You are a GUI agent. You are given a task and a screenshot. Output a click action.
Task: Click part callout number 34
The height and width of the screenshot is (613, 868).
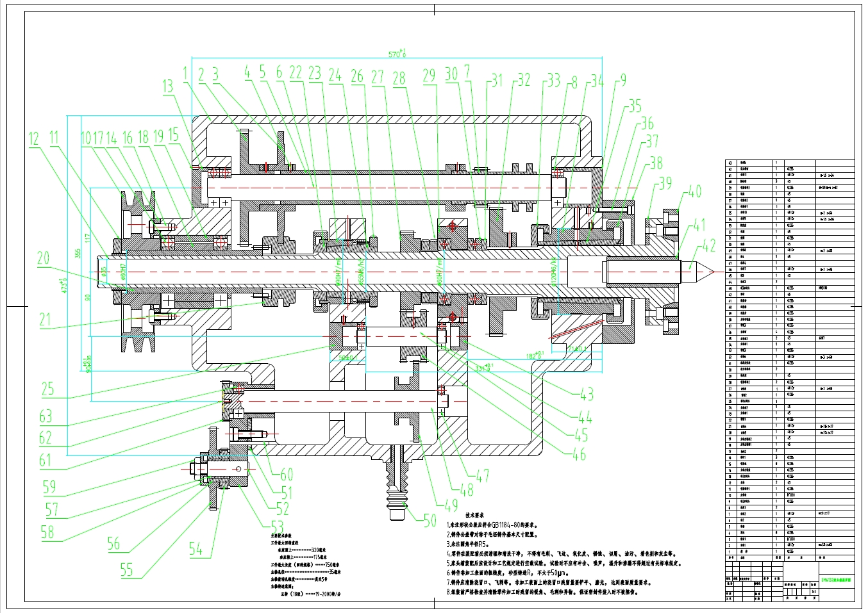(597, 81)
